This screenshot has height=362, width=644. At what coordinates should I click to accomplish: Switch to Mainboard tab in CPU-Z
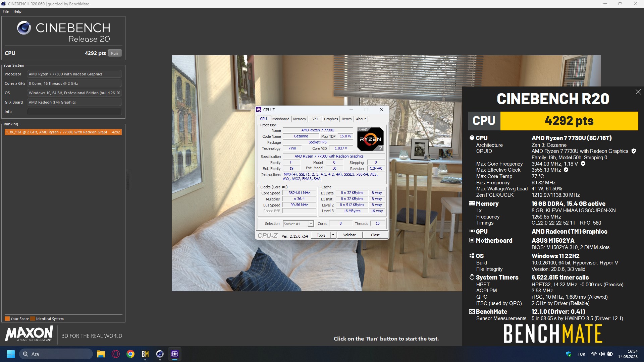pos(281,119)
